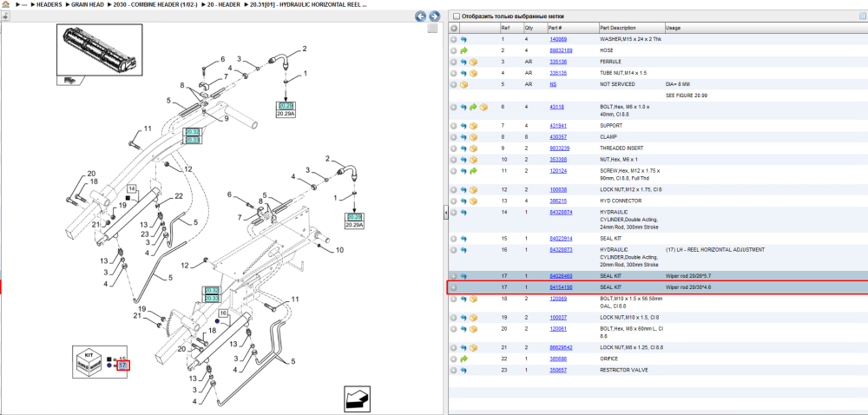Screen dimensions: 868x415
Task: Check 'Отобразить только выбранные метки' checkbox
Action: coord(457,16)
